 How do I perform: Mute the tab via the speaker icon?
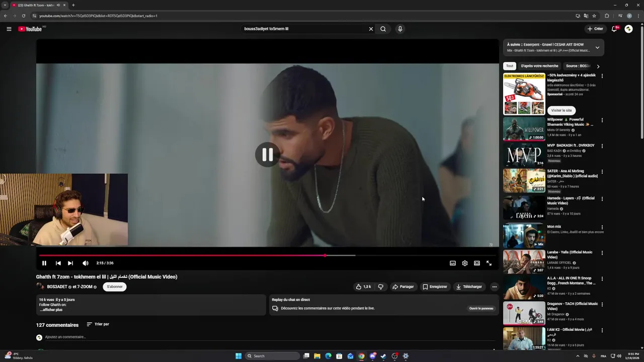[58, 5]
